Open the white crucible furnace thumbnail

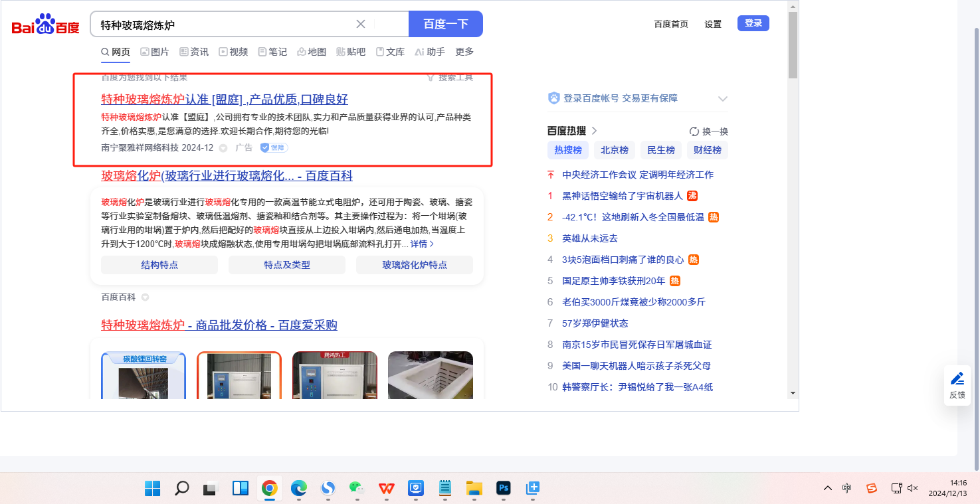click(x=431, y=375)
